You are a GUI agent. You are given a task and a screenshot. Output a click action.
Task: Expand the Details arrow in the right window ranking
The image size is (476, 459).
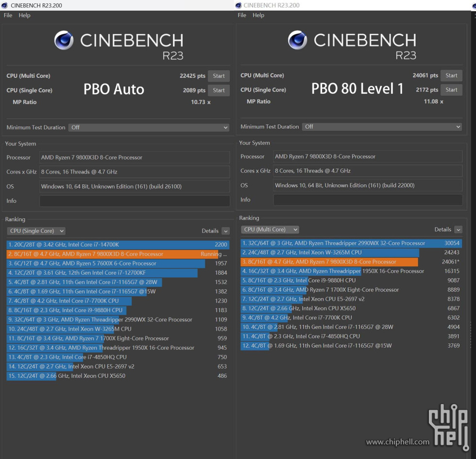459,229
